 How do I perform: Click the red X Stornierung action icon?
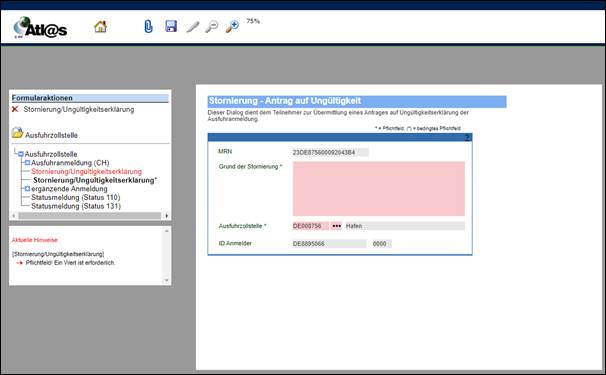tap(15, 109)
